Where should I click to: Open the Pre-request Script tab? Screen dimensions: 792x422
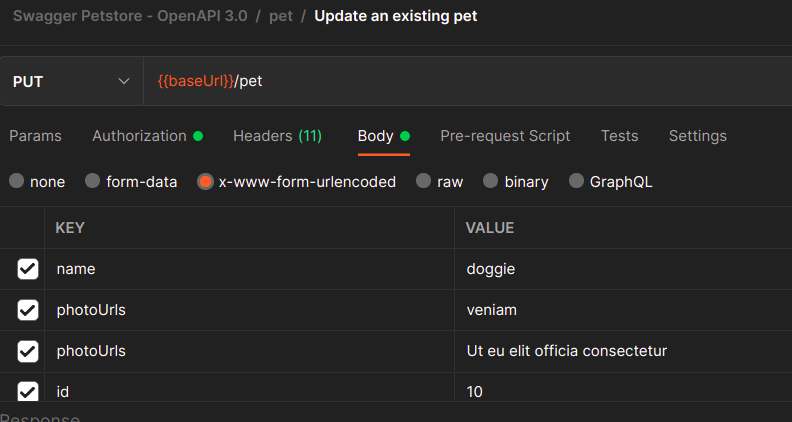pyautogui.click(x=505, y=136)
